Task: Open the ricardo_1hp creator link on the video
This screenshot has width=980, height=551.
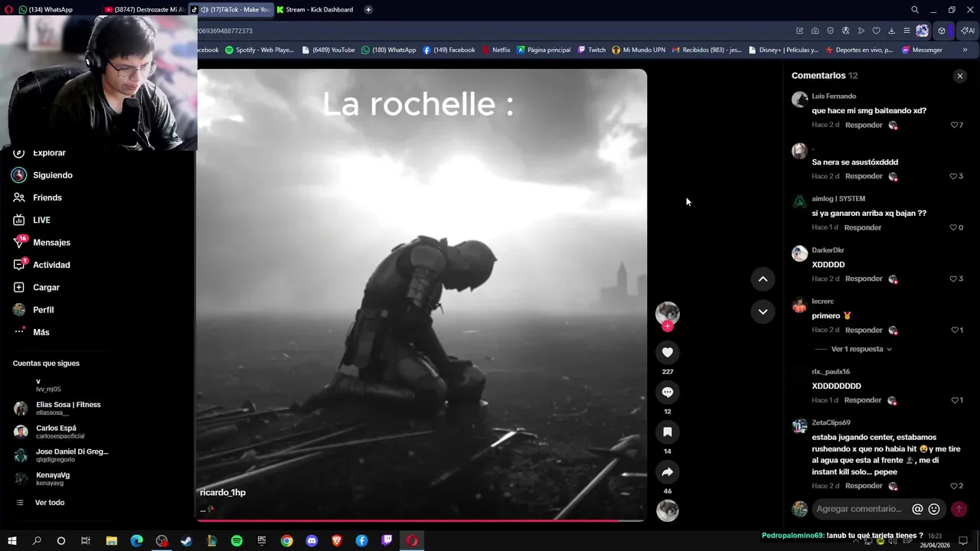Action: pyautogui.click(x=223, y=492)
